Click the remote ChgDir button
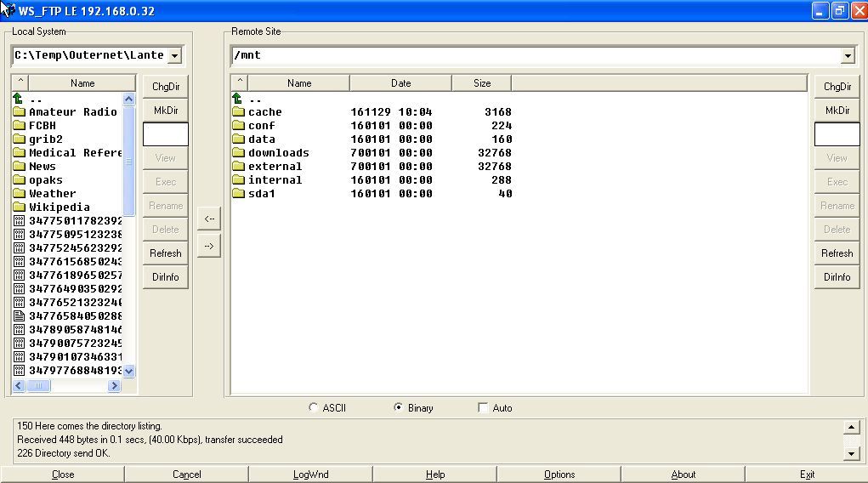 pyautogui.click(x=837, y=87)
